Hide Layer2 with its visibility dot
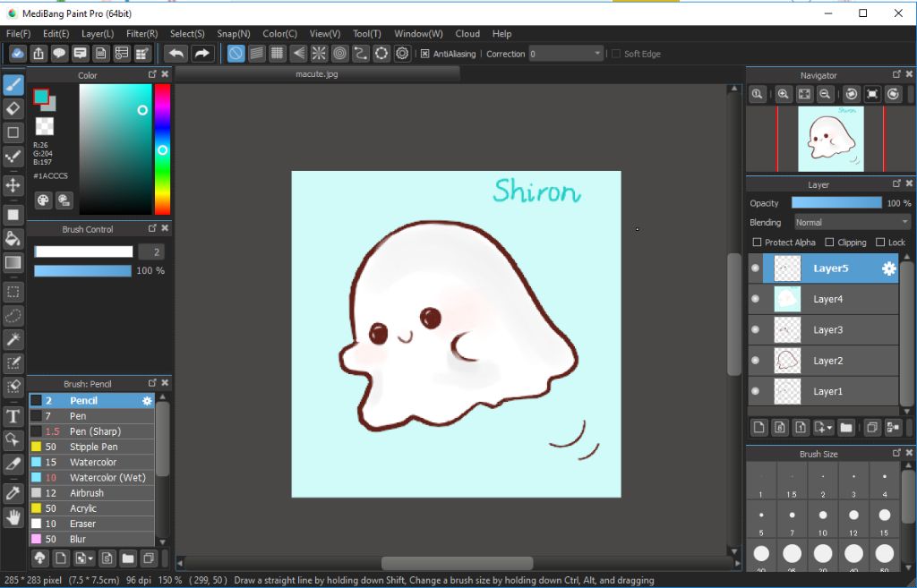917x588 pixels. pyautogui.click(x=756, y=361)
